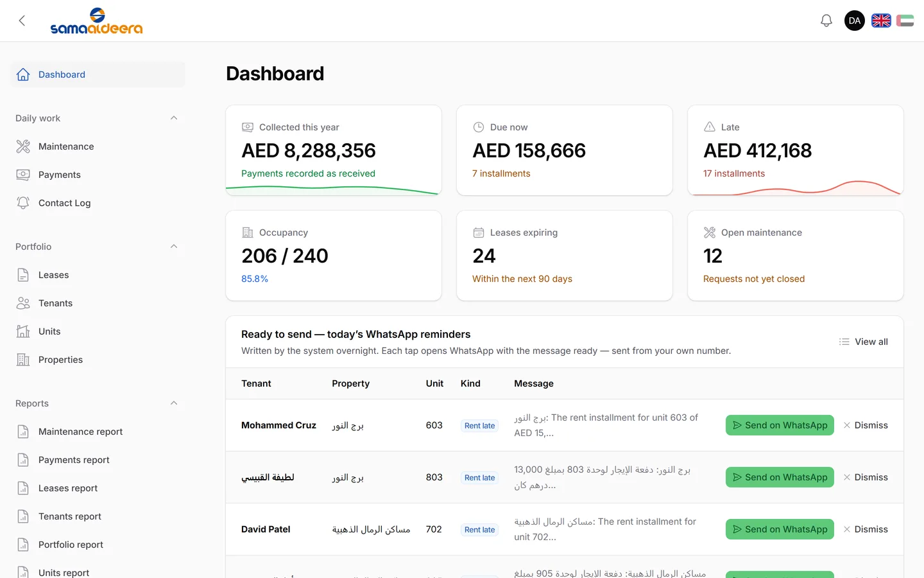The height and width of the screenshot is (578, 924).
Task: Click the Maintenance report icon
Action: pos(23,432)
